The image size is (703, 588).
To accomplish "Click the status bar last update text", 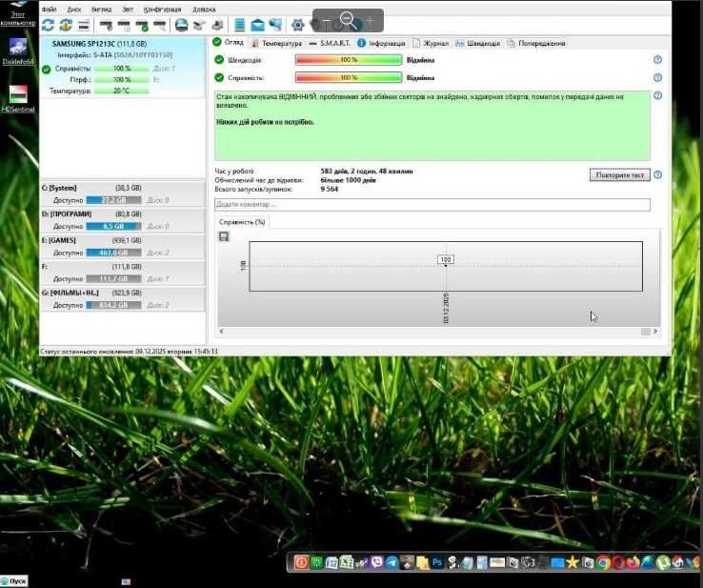I will pos(129,352).
